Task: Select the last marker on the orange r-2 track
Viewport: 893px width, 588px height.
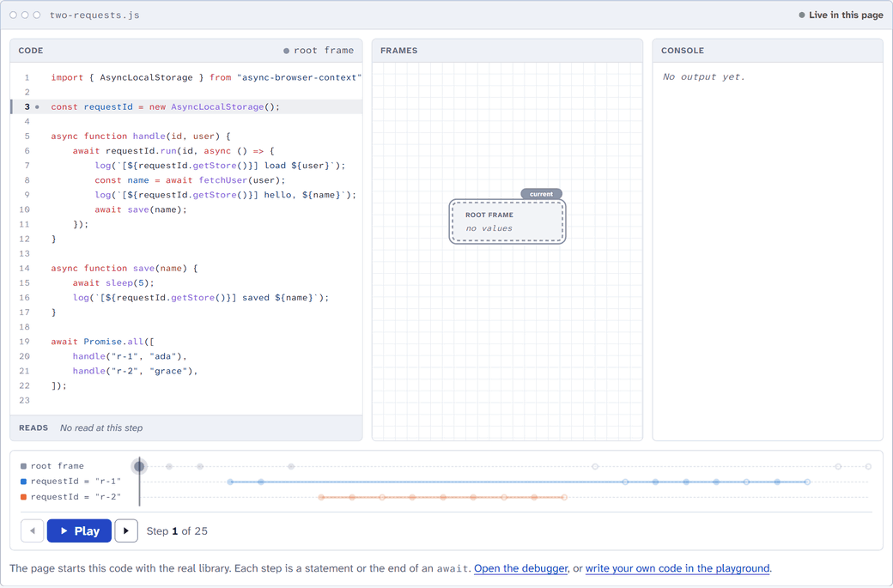Action: 564,498
